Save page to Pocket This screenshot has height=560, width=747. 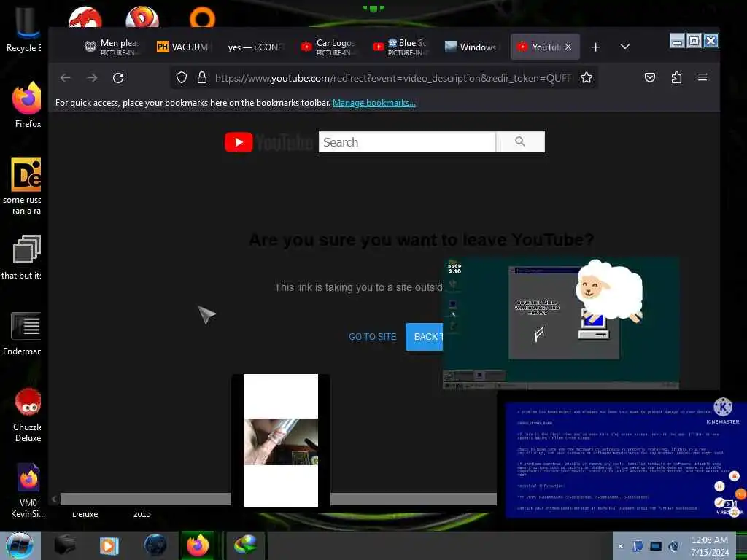point(650,77)
